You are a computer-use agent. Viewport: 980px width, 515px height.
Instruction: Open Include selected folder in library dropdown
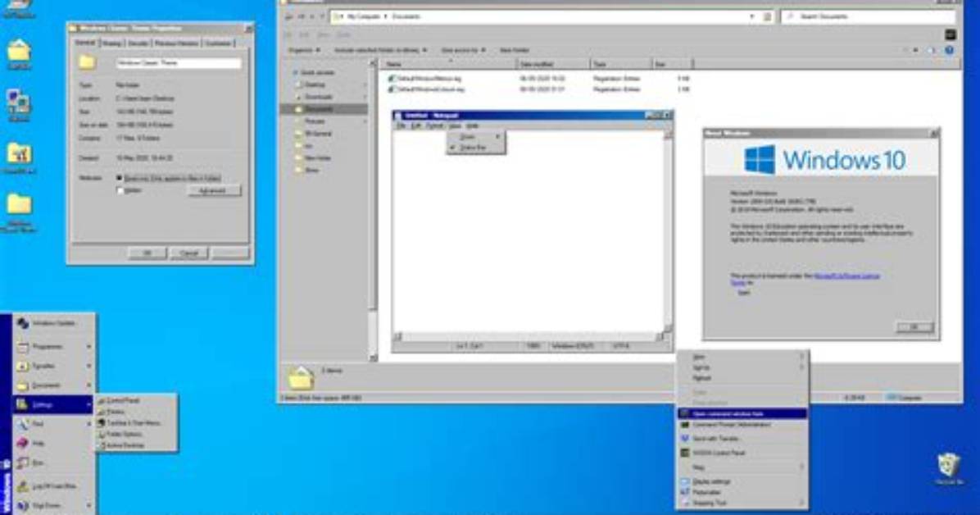pyautogui.click(x=381, y=50)
